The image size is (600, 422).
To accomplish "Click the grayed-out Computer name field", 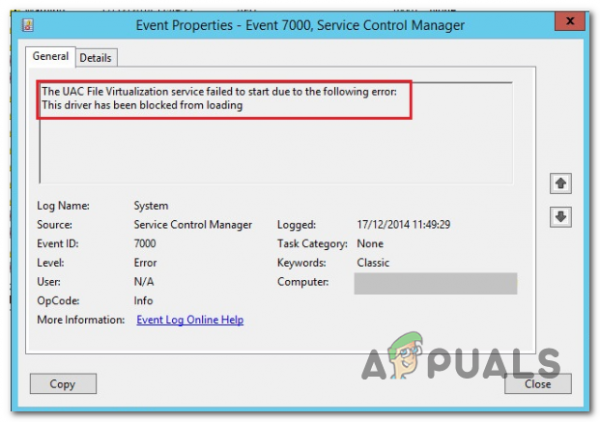I will click(435, 284).
